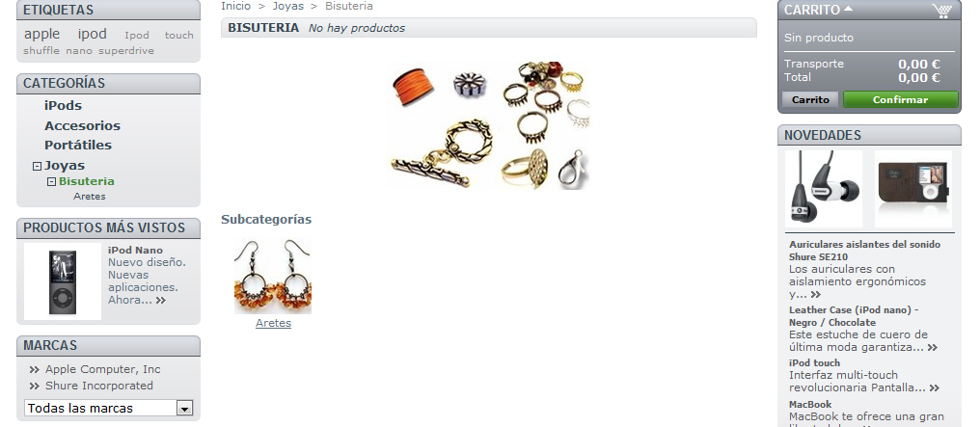Open the Accesorios category

point(83,125)
